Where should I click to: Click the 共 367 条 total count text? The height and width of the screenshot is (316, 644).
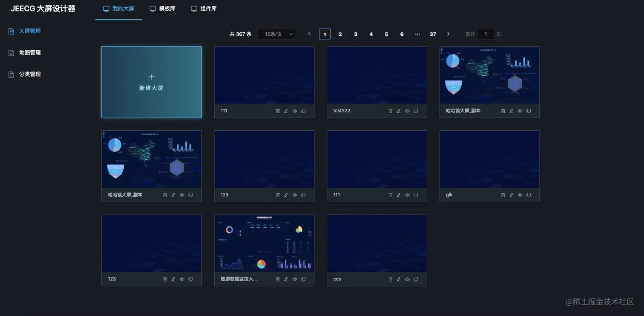pos(241,34)
